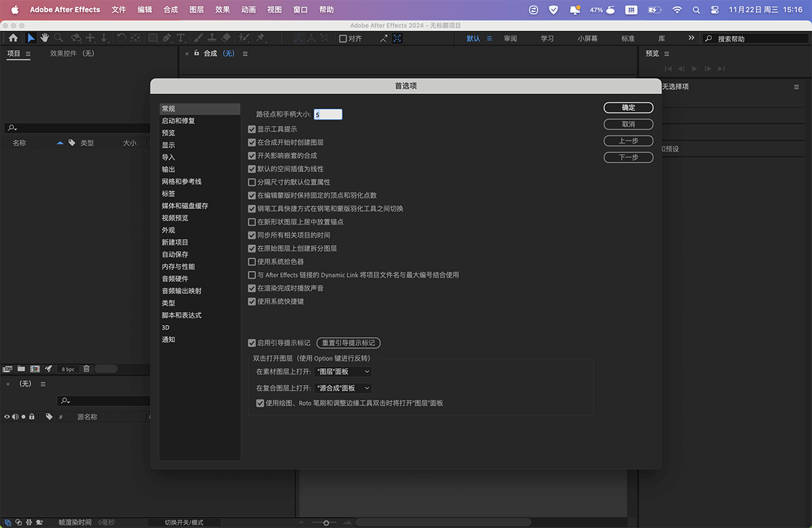Select the Eraser tool
The height and width of the screenshot is (528, 812).
226,39
